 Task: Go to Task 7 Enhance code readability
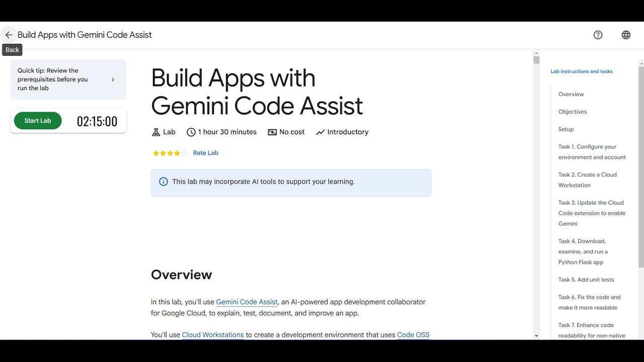point(592,330)
